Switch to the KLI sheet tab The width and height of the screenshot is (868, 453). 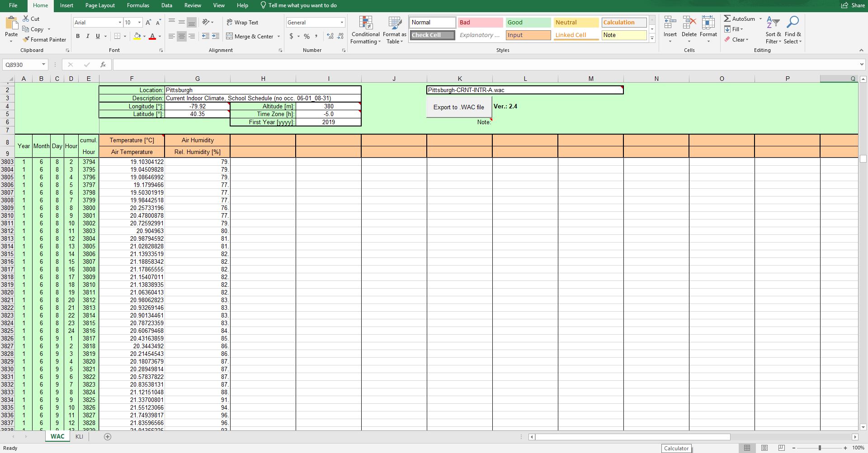pyautogui.click(x=79, y=436)
